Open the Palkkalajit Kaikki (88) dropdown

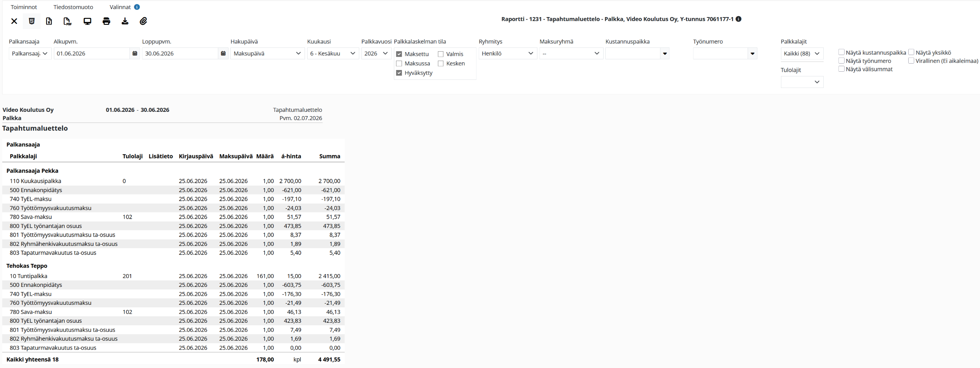tap(802, 53)
